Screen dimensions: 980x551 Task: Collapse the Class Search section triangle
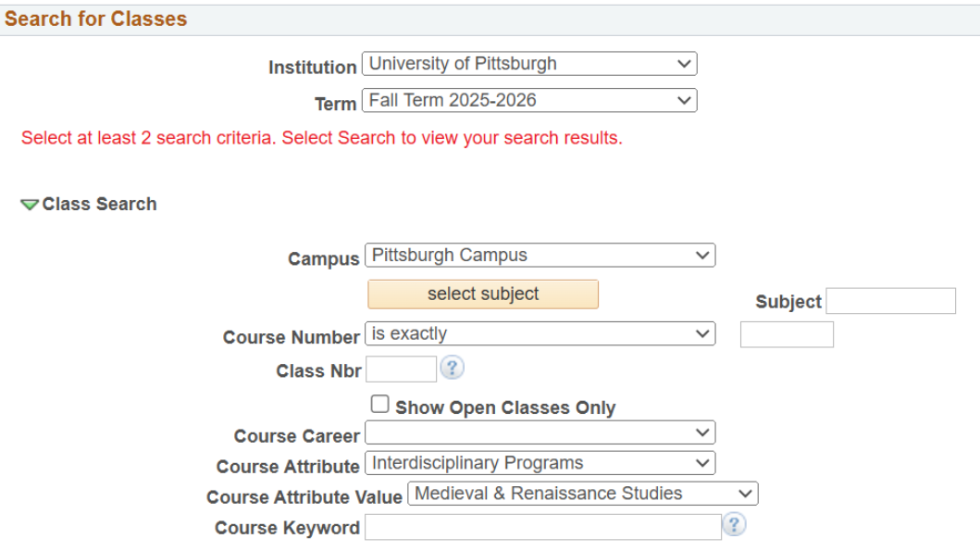point(30,205)
